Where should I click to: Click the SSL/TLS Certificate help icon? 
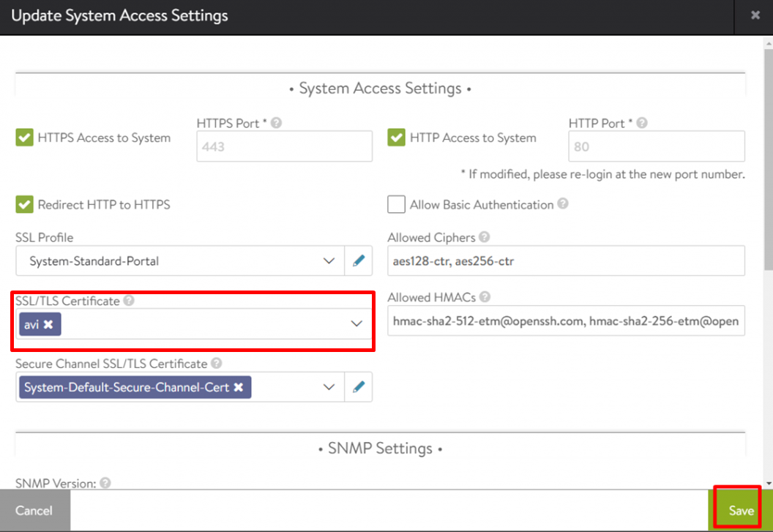pyautogui.click(x=129, y=301)
